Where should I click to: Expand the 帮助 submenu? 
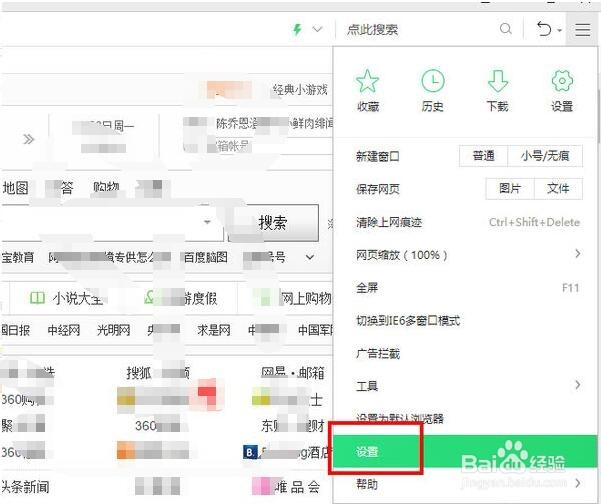(x=466, y=484)
